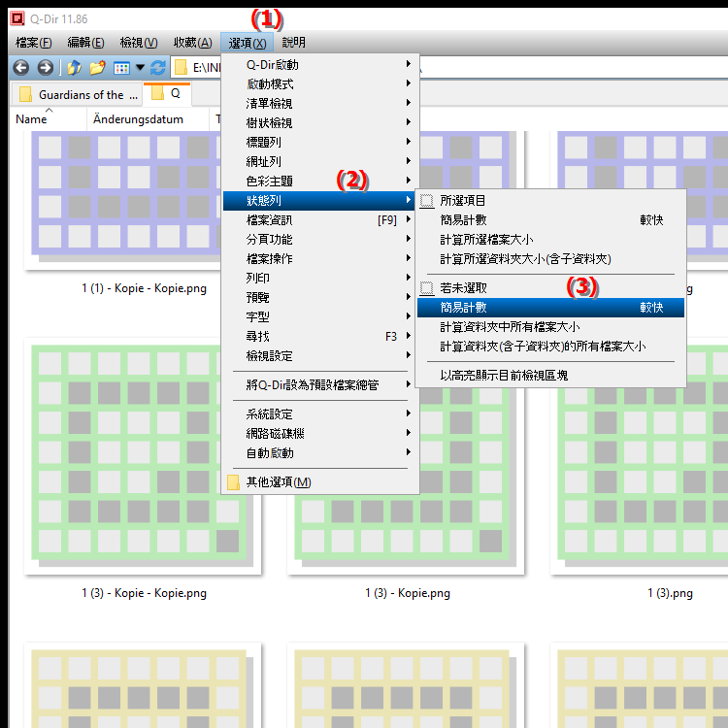Click the Q-Dir application icon in title bar
Image resolution: width=728 pixels, height=728 pixels.
click(x=17, y=18)
